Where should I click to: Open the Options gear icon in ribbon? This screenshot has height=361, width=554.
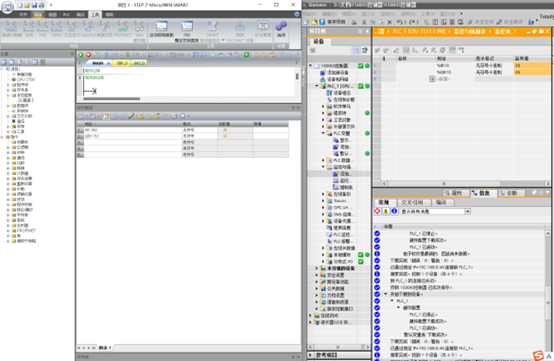(x=281, y=28)
